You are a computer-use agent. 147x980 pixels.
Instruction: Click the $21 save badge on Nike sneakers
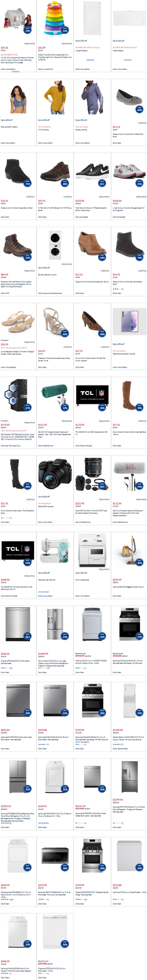(102, 184)
